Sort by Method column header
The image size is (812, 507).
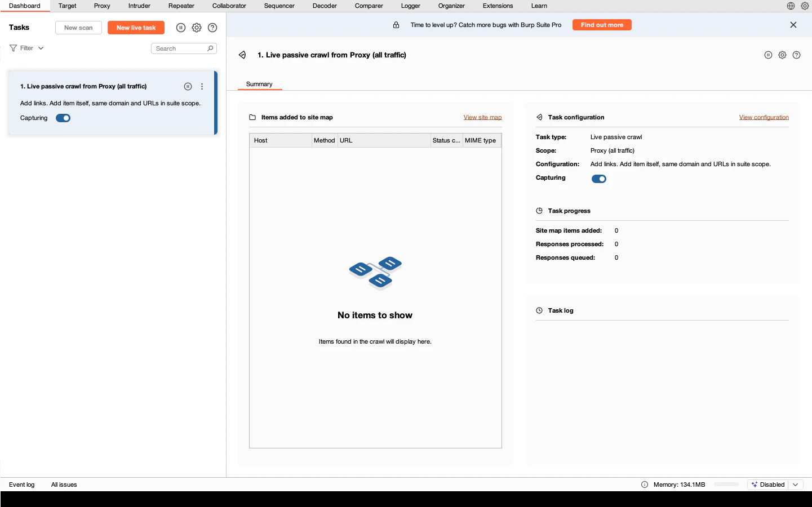tap(325, 140)
